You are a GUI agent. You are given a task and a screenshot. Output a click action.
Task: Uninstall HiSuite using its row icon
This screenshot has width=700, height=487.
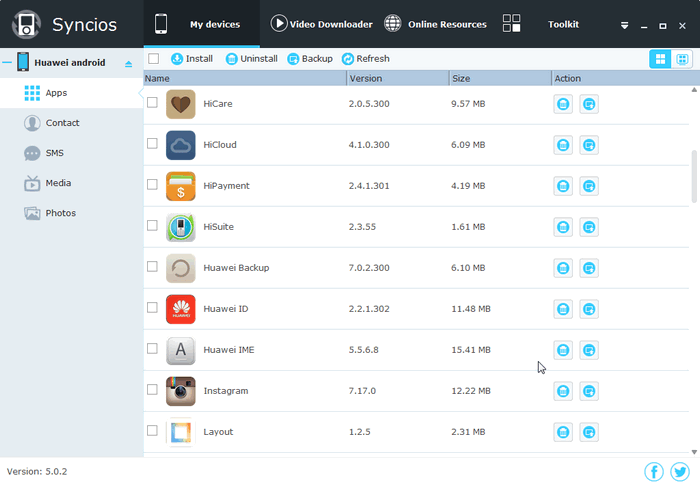(563, 227)
